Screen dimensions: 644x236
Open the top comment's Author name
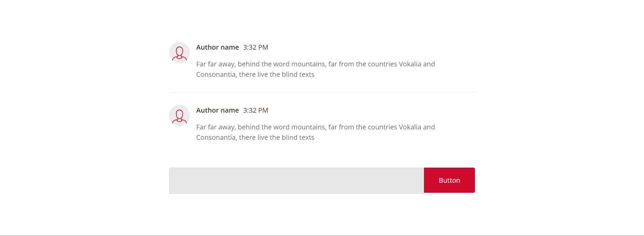[217, 47]
